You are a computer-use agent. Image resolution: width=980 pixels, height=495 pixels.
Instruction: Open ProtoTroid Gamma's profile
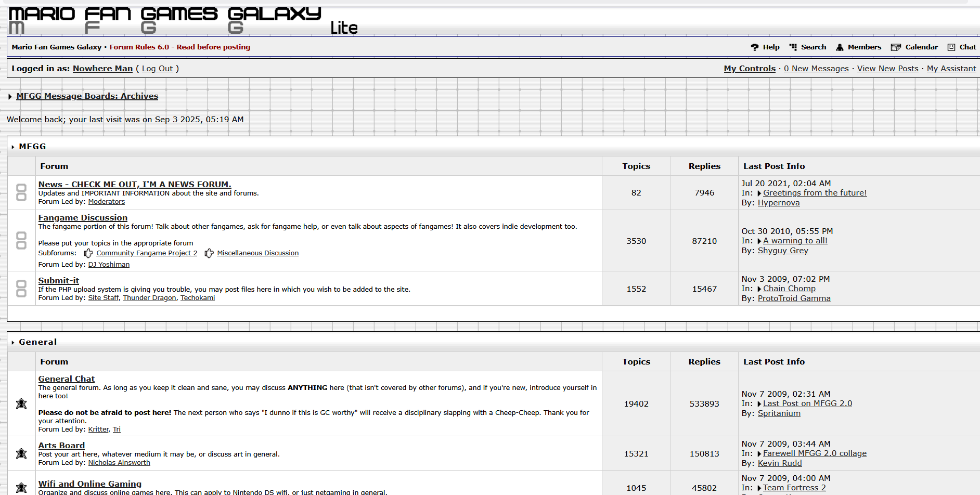click(794, 298)
